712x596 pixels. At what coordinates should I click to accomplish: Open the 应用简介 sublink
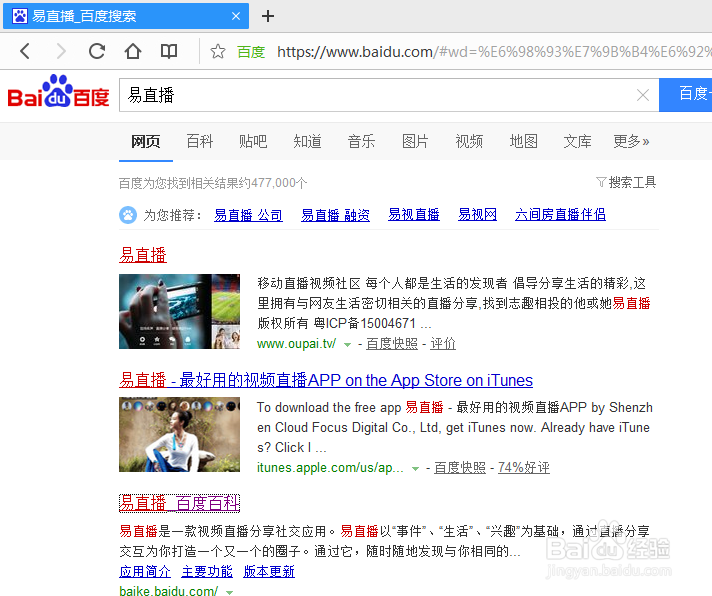pos(145,571)
